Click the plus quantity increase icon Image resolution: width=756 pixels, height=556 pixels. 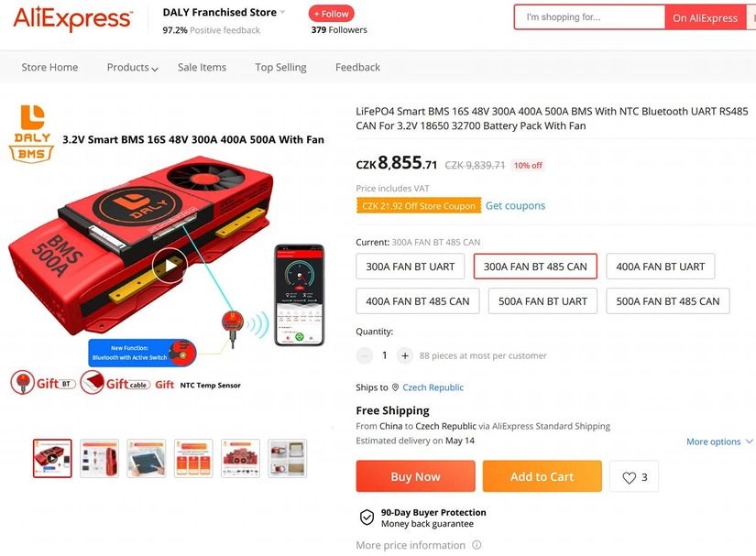click(405, 355)
